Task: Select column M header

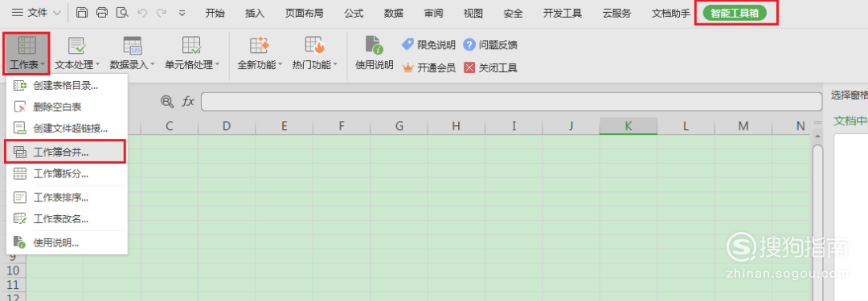Action: click(743, 126)
